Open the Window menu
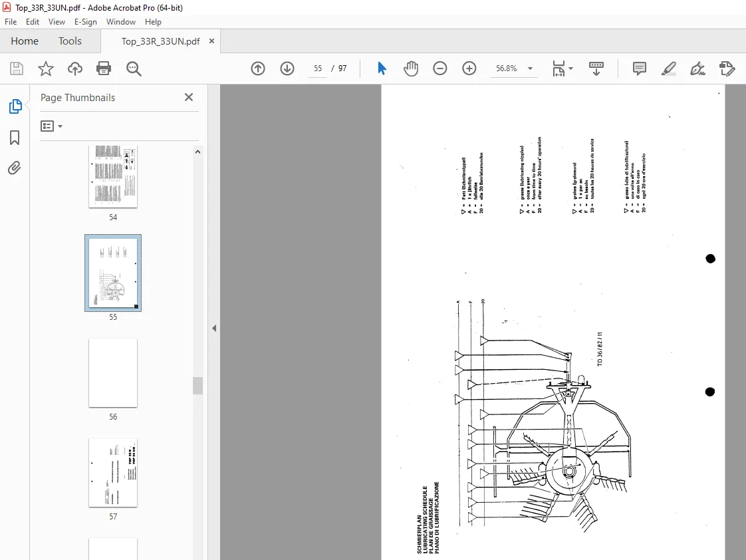This screenshot has width=746, height=560. point(121,22)
